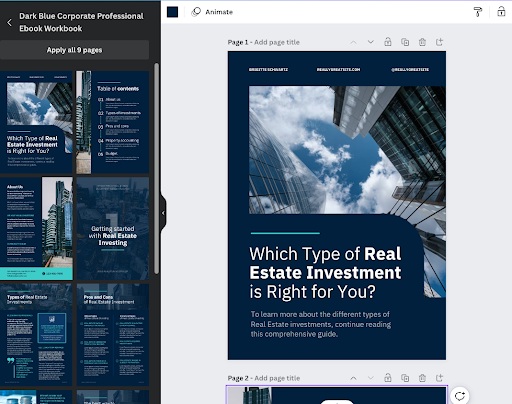Move Page 2 up with the arrow
This screenshot has width=512, height=404.
click(353, 378)
